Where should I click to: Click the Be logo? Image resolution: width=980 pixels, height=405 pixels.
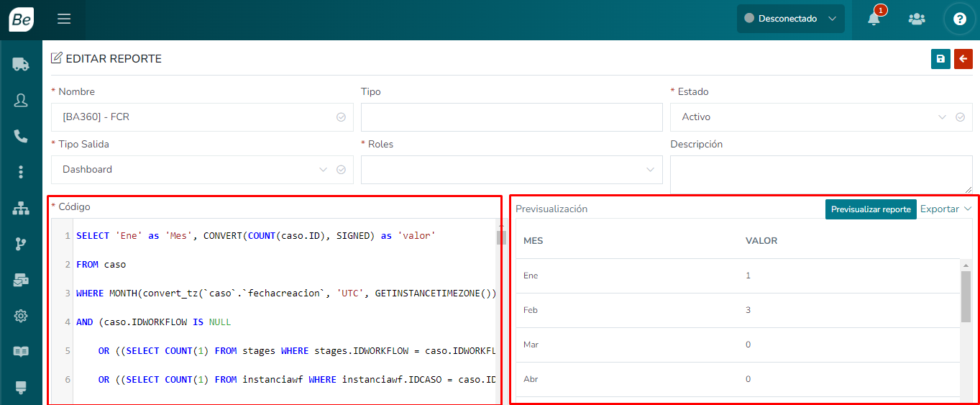[x=21, y=19]
